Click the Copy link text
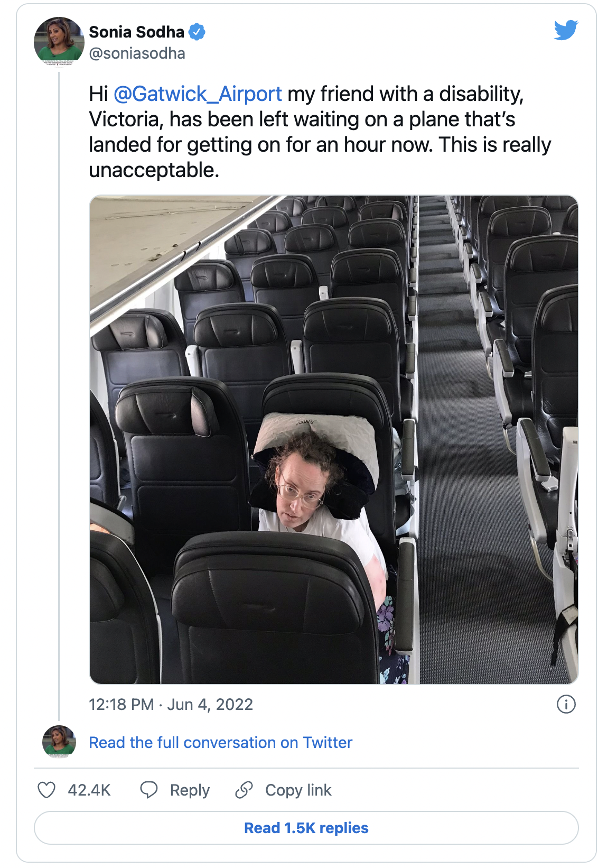 (x=298, y=790)
